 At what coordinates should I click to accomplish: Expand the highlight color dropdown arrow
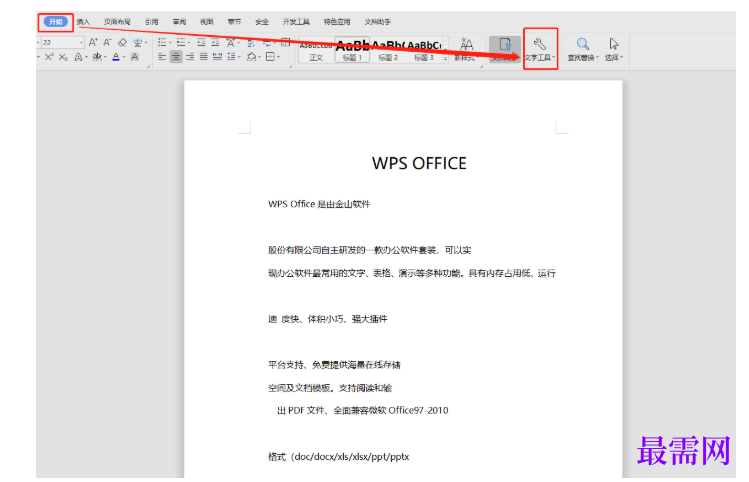tap(105, 57)
